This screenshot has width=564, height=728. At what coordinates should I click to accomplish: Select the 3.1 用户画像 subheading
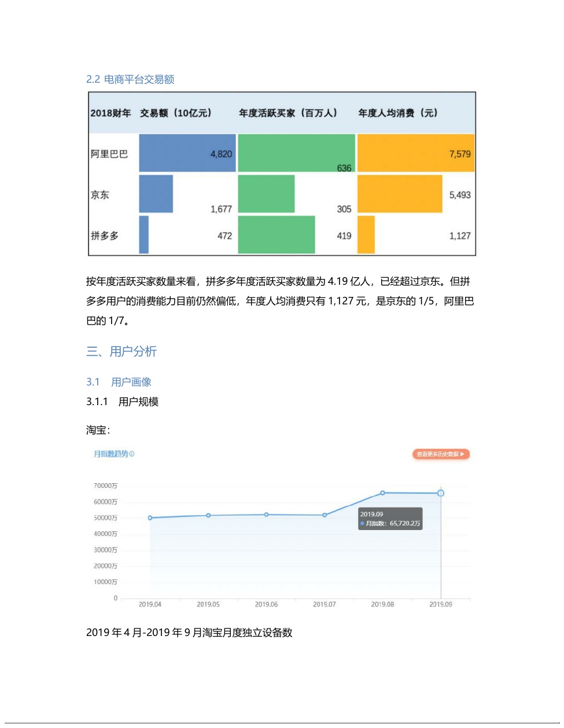tap(119, 382)
